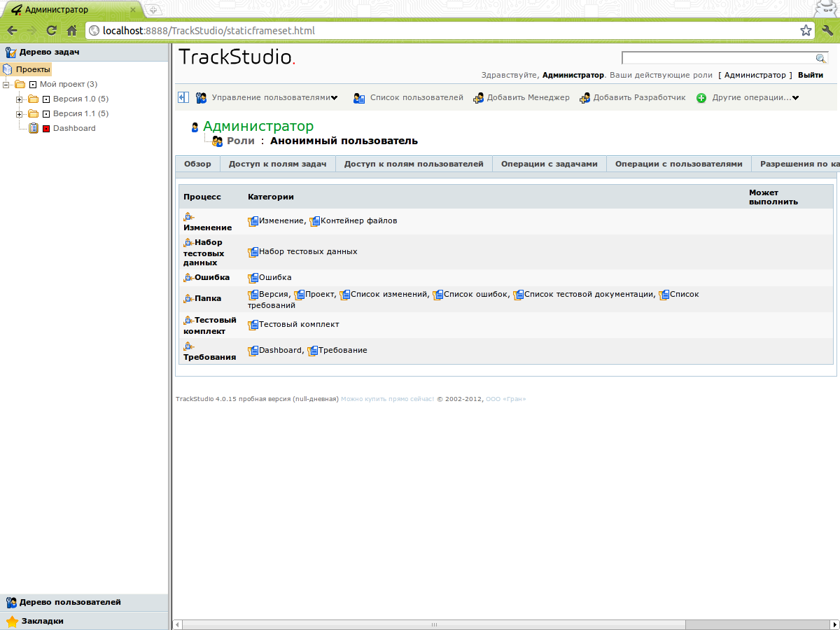Click the Требования process icon

(188, 346)
